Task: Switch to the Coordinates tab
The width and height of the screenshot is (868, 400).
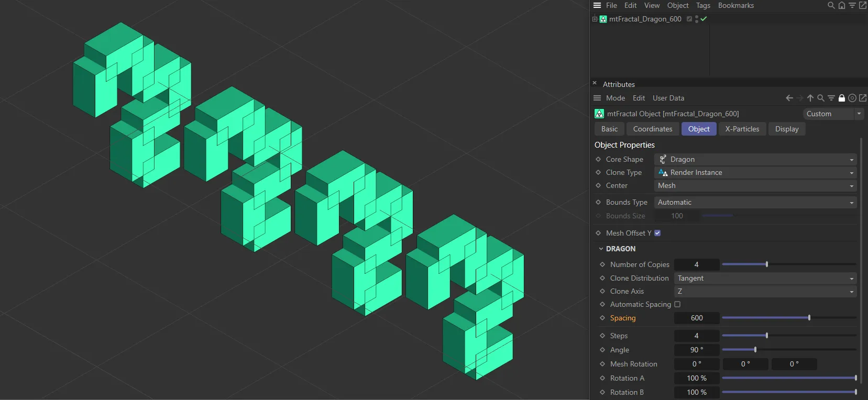Action: 652,129
